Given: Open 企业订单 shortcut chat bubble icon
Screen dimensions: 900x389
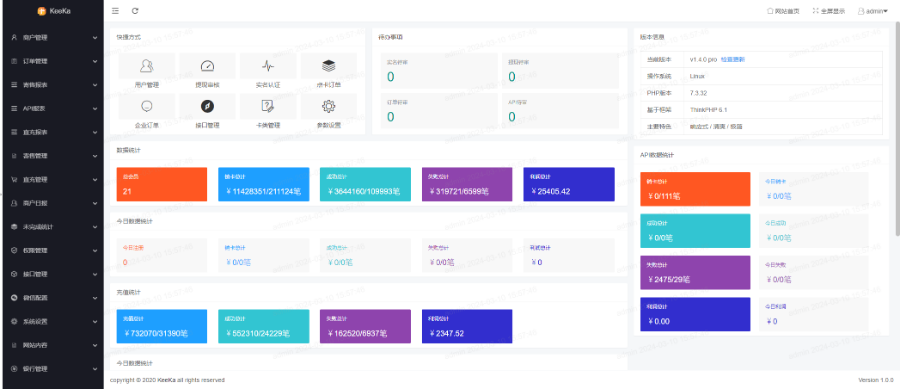Looking at the screenshot, I should tap(146, 106).
